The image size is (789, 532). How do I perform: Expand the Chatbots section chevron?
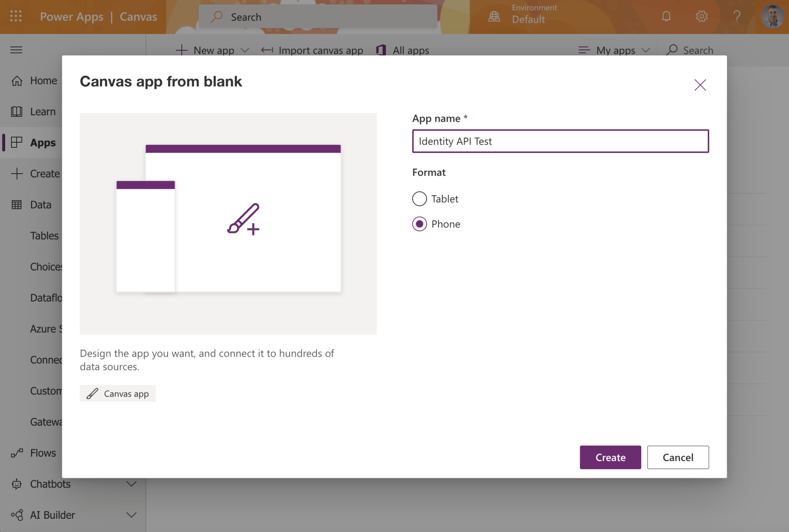131,484
